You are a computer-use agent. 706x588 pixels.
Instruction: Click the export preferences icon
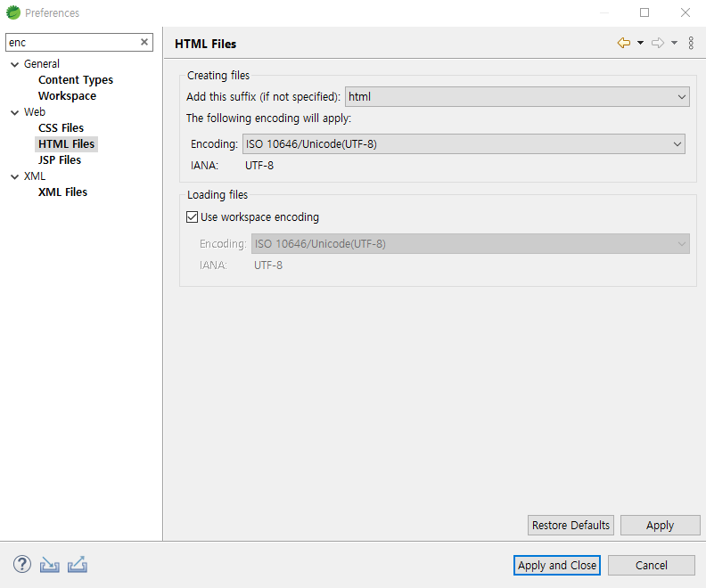coord(78,565)
